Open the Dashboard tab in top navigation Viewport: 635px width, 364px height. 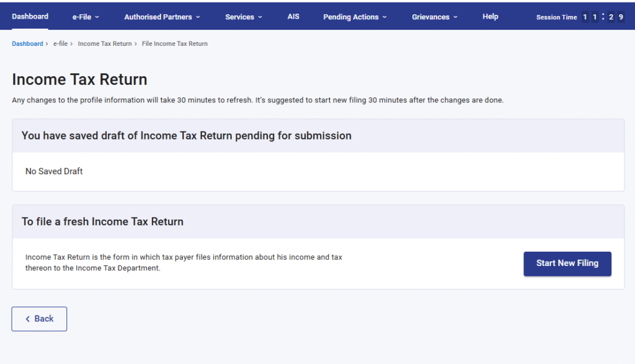click(x=30, y=17)
